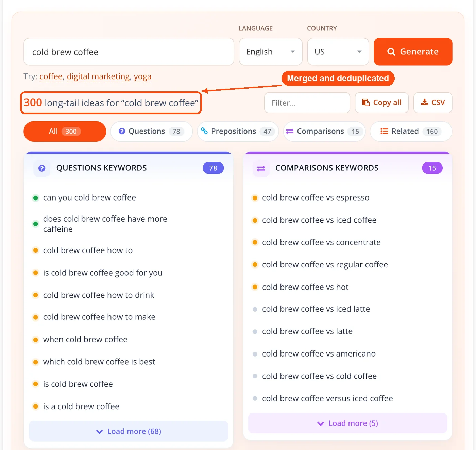This screenshot has height=450, width=476.
Task: Click the question icon in Questions Keywords header
Action: [x=42, y=168]
